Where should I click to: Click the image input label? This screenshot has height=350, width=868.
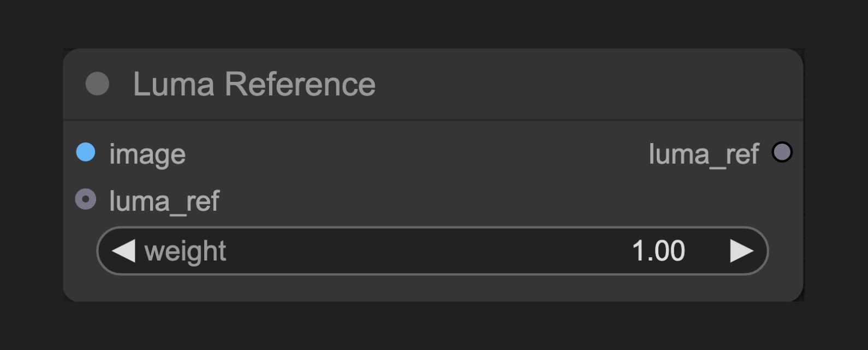147,155
